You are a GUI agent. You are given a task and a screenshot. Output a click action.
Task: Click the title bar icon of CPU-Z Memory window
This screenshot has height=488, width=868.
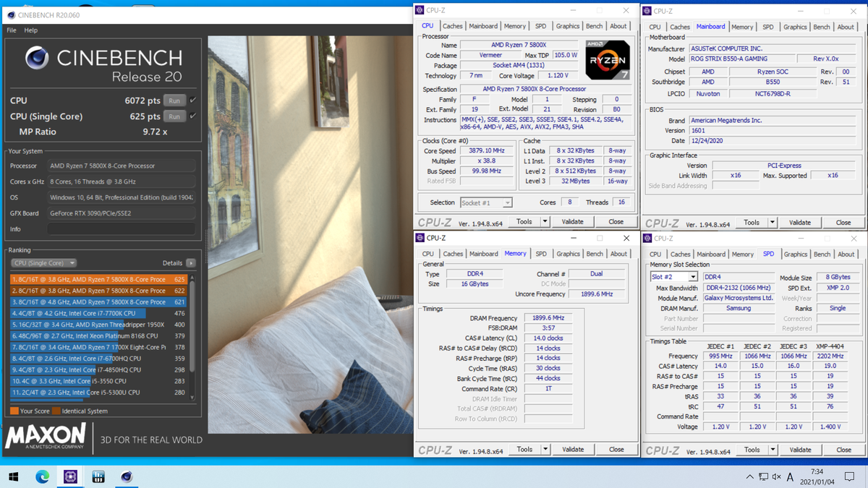coord(420,238)
